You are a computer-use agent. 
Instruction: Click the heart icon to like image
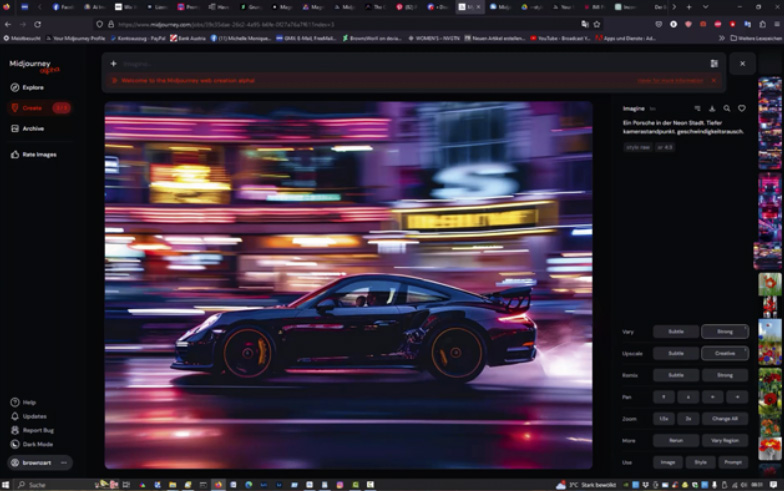[x=741, y=108]
